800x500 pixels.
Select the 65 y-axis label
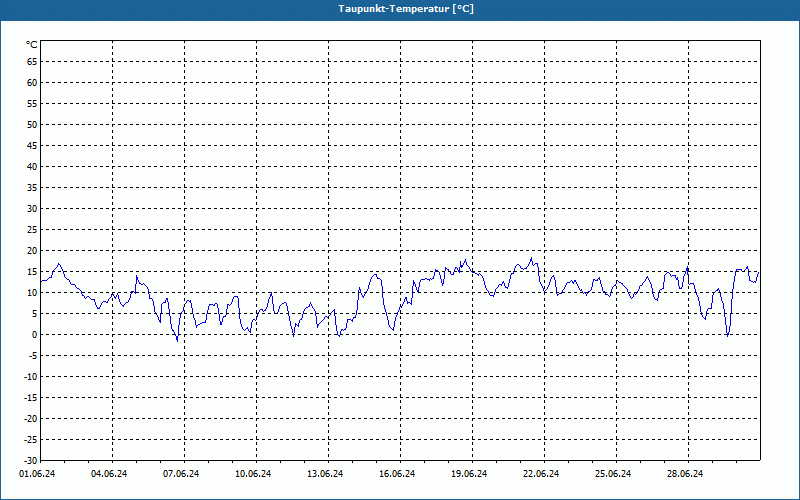click(32, 62)
